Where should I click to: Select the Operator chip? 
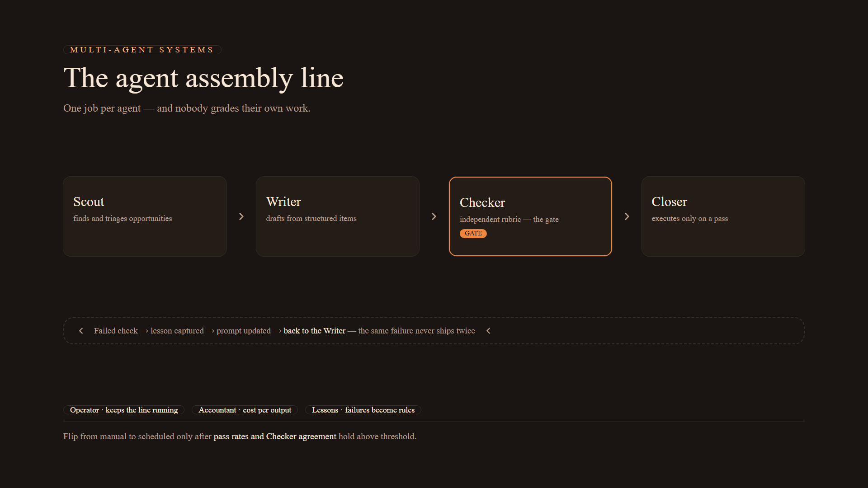click(x=124, y=410)
